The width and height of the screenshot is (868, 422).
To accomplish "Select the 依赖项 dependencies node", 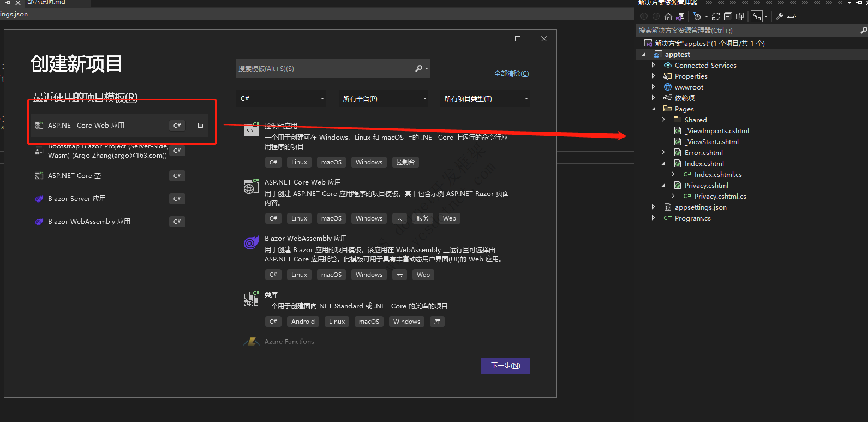I will 684,98.
